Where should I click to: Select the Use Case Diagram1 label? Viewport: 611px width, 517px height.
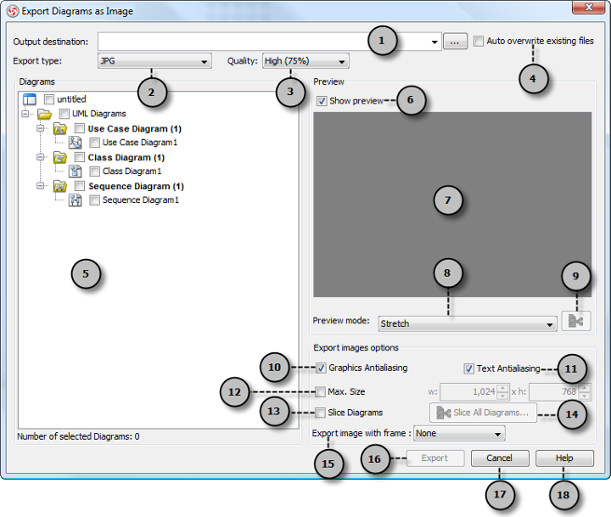[140, 143]
